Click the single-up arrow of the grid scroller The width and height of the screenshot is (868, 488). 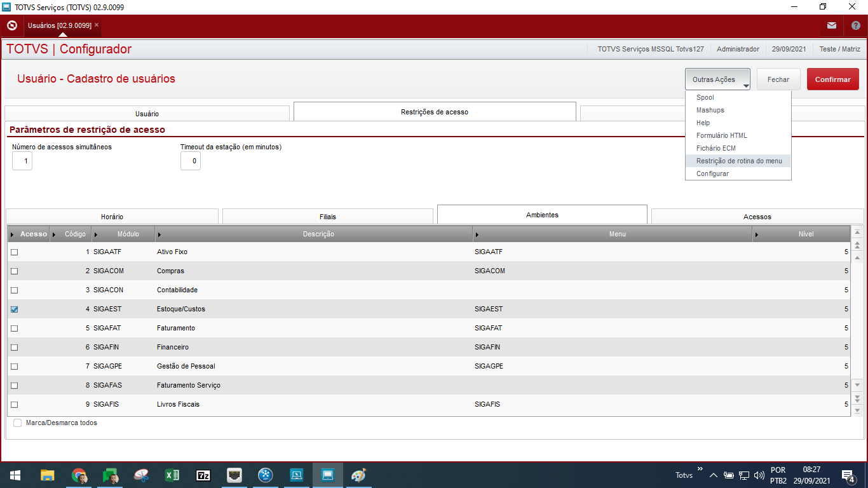click(x=857, y=258)
